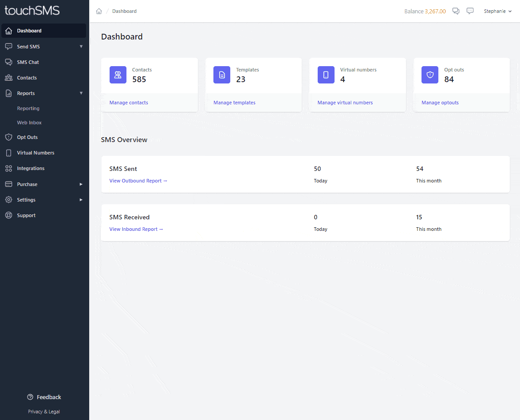Image resolution: width=520 pixels, height=420 pixels.
Task: Open the View Outbound Report link
Action: (138, 181)
